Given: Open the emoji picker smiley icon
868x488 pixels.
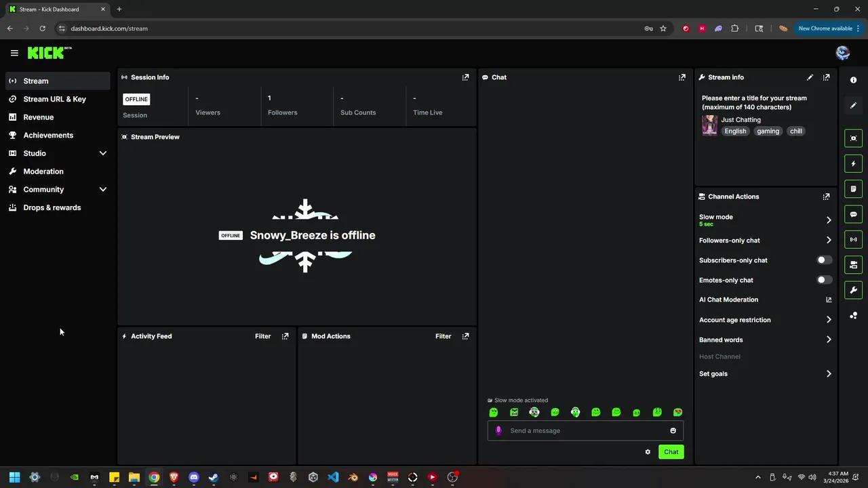Looking at the screenshot, I should [673, 430].
